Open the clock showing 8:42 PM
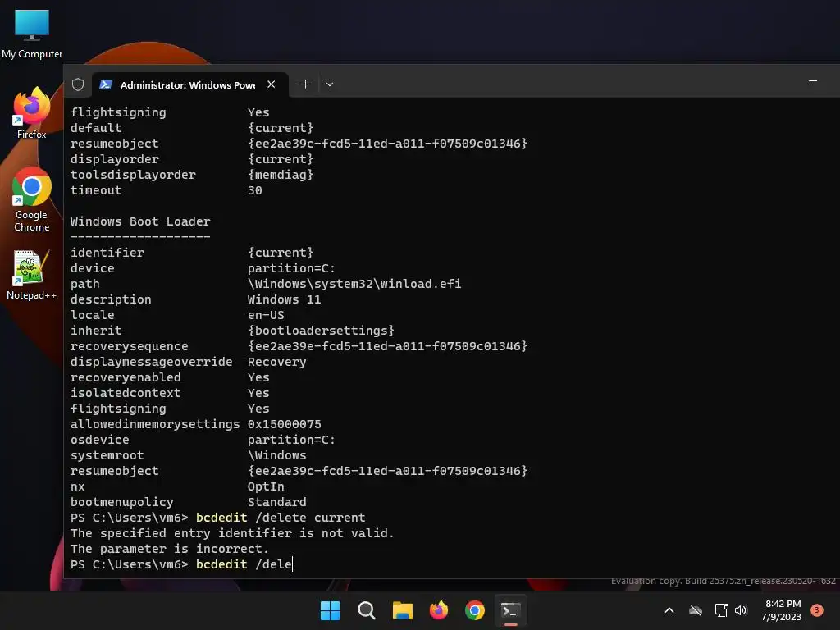This screenshot has height=630, width=840. pyautogui.click(x=781, y=610)
